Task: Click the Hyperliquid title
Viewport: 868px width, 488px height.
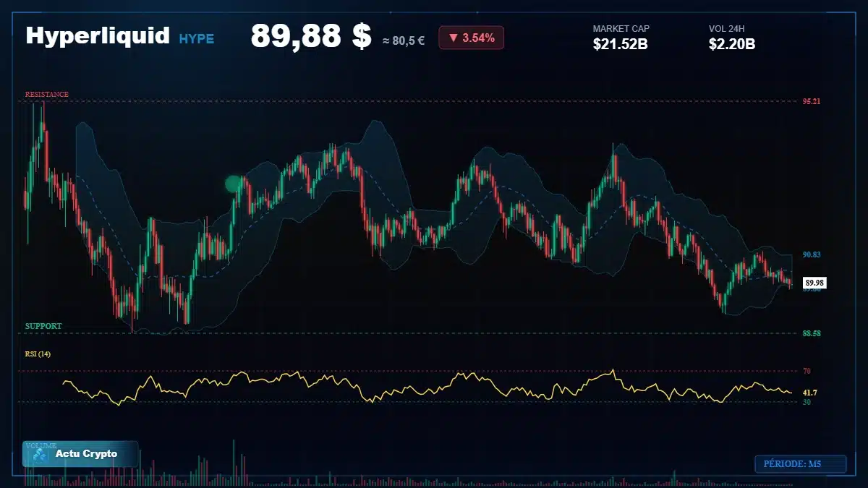Action: (x=98, y=36)
